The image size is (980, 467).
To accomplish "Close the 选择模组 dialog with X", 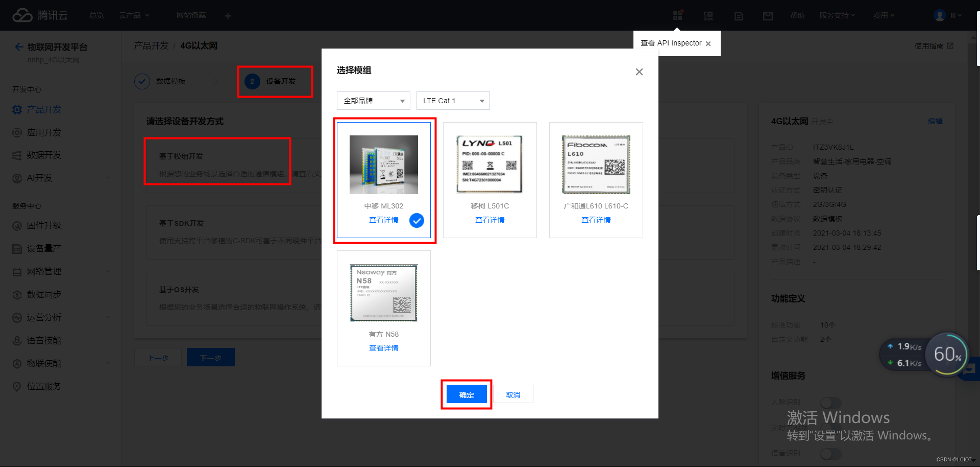I will pos(639,72).
